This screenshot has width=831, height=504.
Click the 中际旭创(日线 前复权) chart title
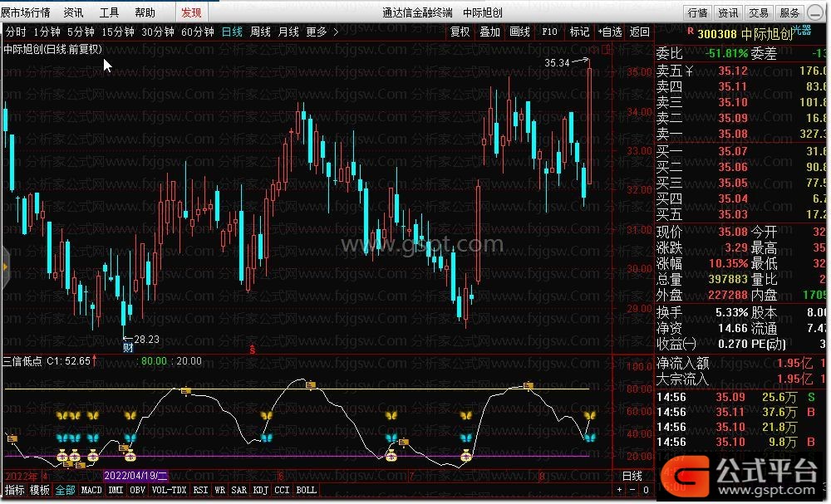coord(52,49)
